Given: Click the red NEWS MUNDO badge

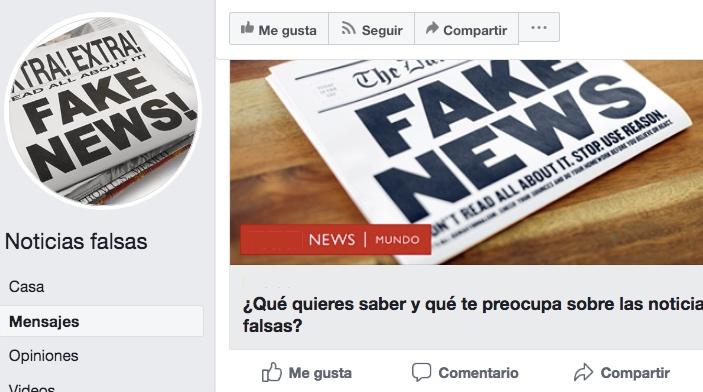Looking at the screenshot, I should 335,240.
